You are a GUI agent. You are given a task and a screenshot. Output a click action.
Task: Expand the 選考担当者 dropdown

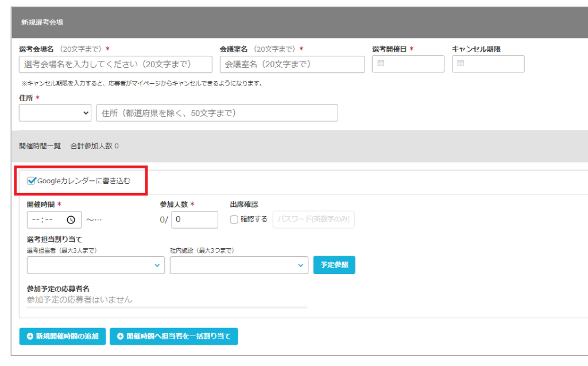[x=95, y=265]
